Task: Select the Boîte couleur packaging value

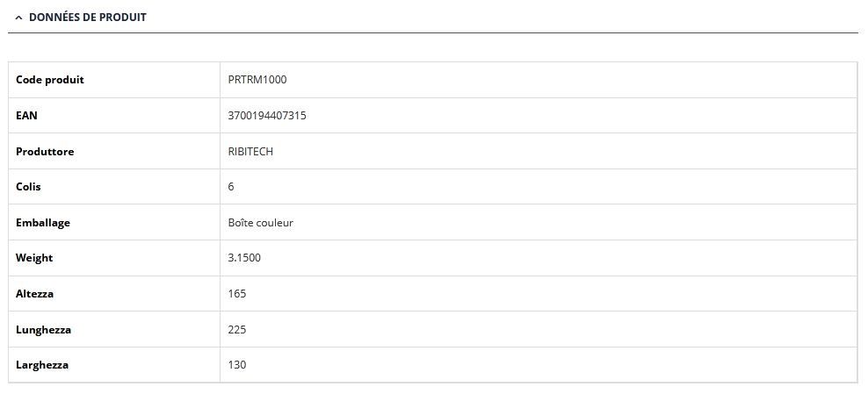Action: (261, 223)
